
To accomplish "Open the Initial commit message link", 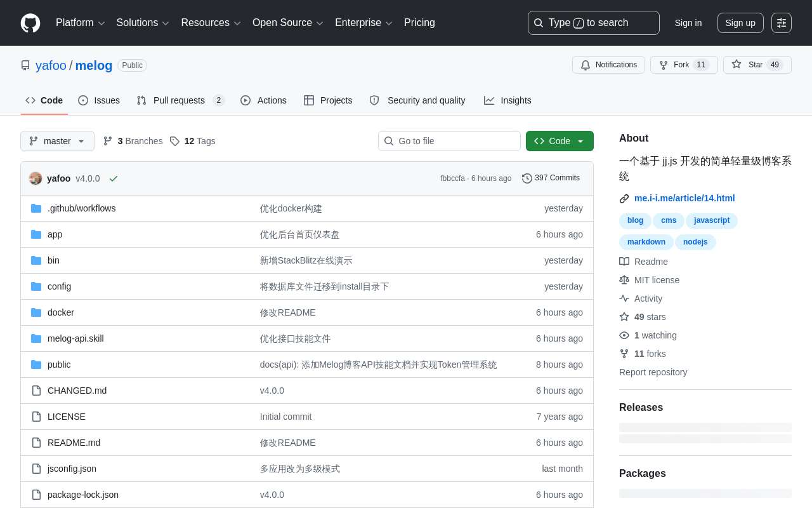I will [285, 417].
